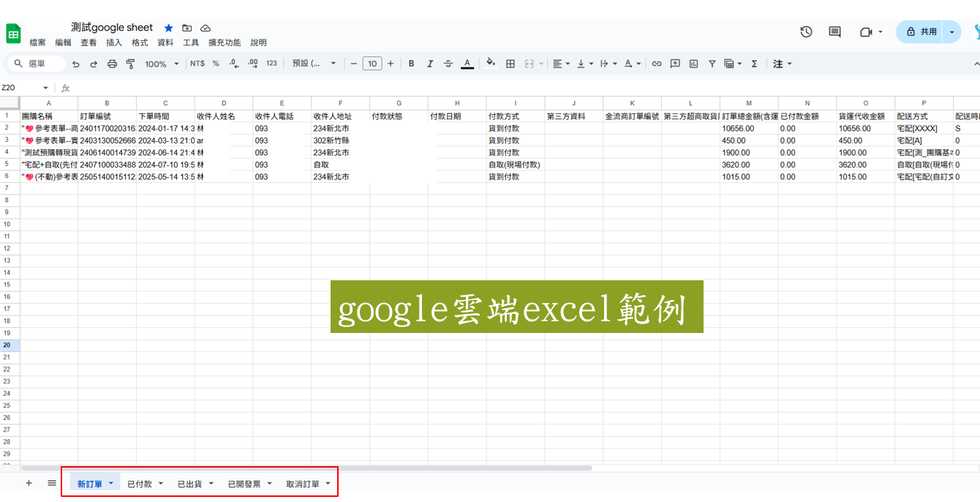
Task: Open the fill color picker
Action: click(x=491, y=64)
